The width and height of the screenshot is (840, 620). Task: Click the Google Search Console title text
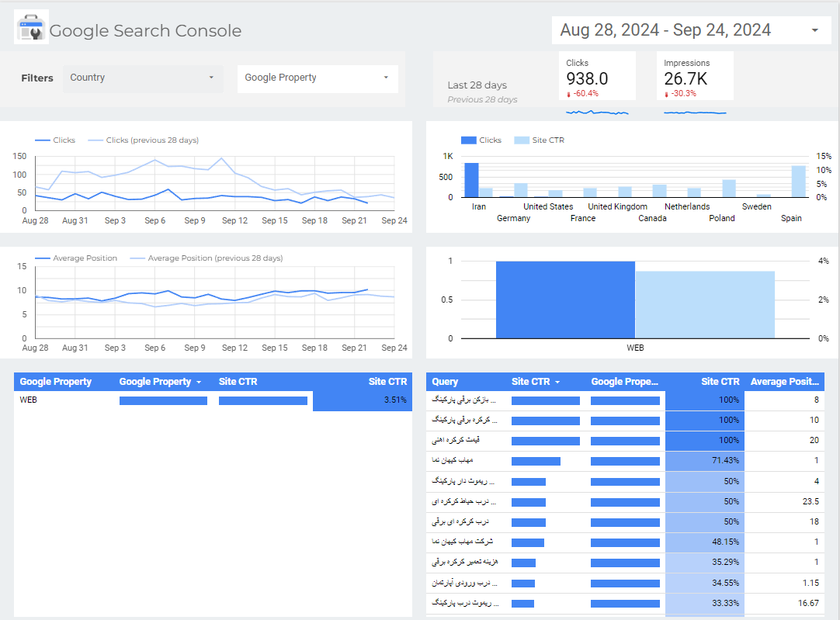tap(145, 30)
